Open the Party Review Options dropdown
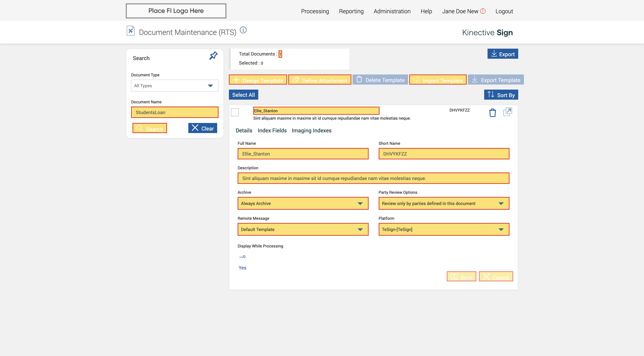Image resolution: width=644 pixels, height=356 pixels. 443,204
